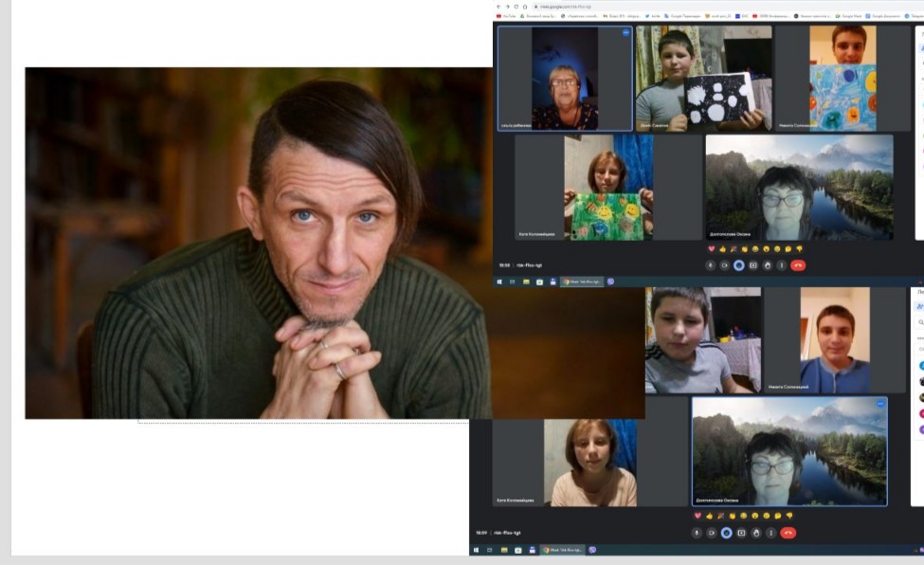Open reactions button in upper Meet window
This screenshot has height=565, width=924.
point(739,265)
